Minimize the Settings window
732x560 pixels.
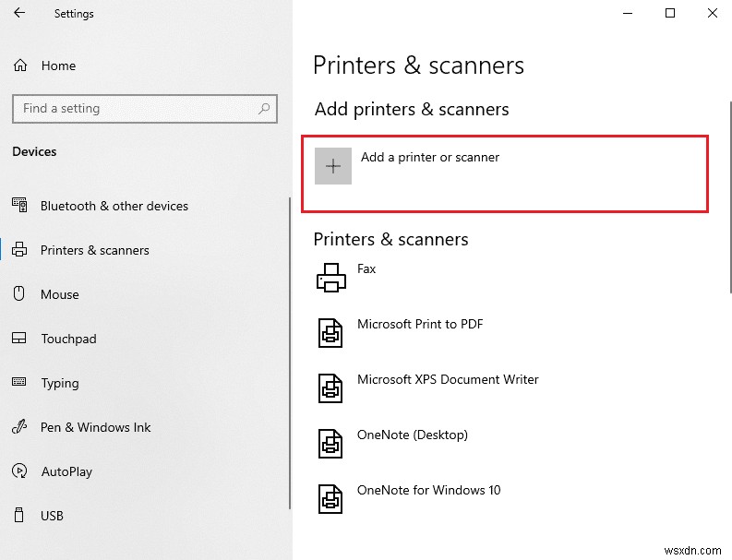click(628, 13)
